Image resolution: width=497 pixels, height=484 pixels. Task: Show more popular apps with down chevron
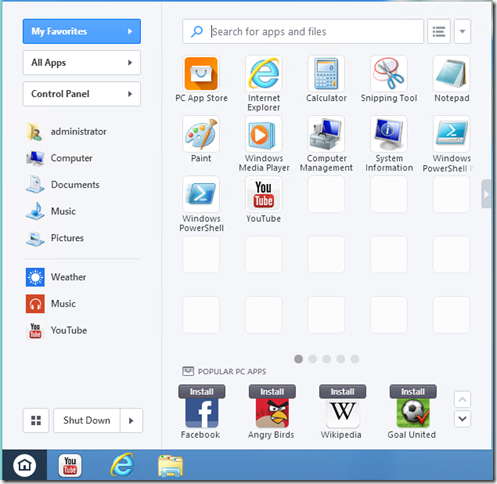[x=462, y=419]
